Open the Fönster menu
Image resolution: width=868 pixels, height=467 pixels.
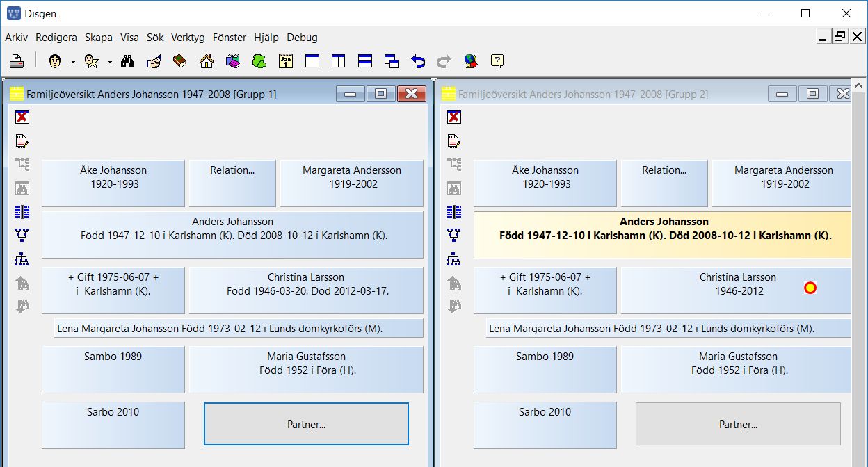point(230,38)
